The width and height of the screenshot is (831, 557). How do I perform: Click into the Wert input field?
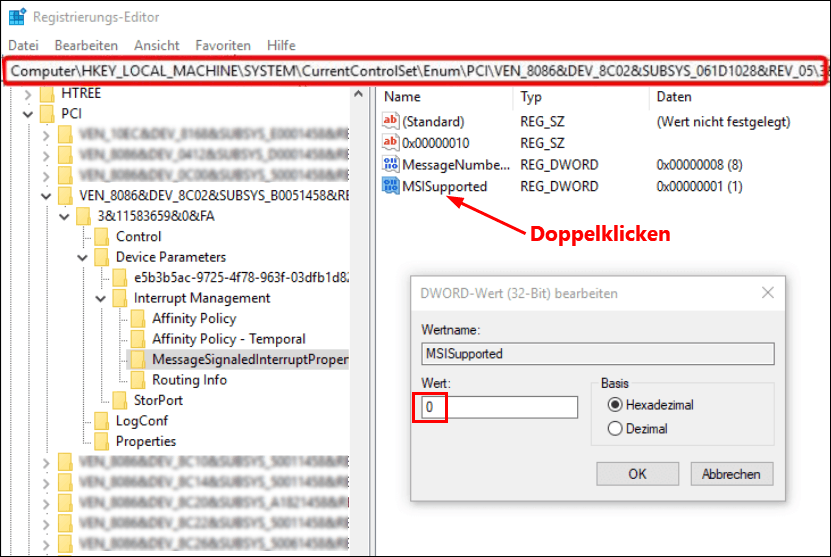point(500,407)
